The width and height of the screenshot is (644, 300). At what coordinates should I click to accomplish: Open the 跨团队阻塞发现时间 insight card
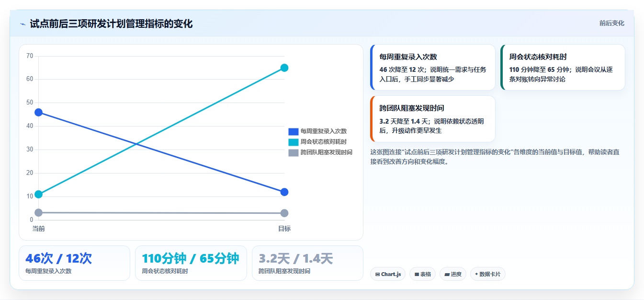point(433,119)
